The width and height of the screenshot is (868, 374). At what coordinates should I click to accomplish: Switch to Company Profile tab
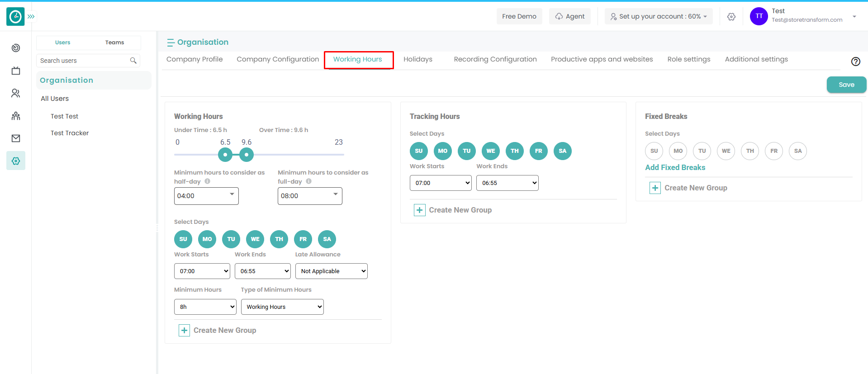[x=194, y=59]
